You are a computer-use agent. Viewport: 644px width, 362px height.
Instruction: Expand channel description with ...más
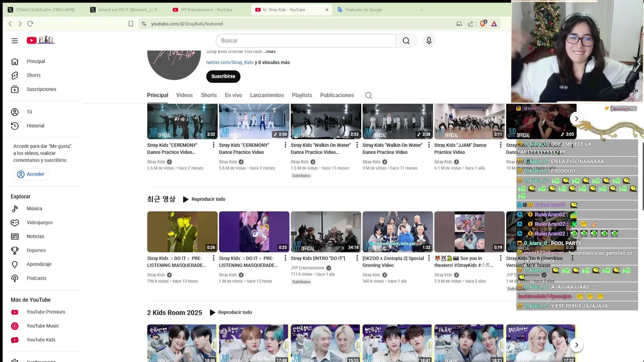tap(269, 51)
